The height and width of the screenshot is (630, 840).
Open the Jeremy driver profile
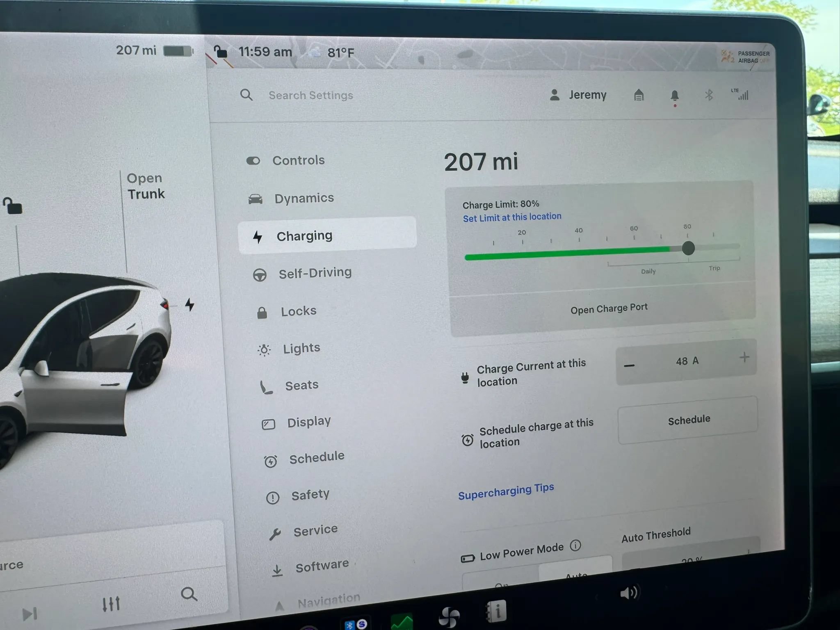point(578,95)
